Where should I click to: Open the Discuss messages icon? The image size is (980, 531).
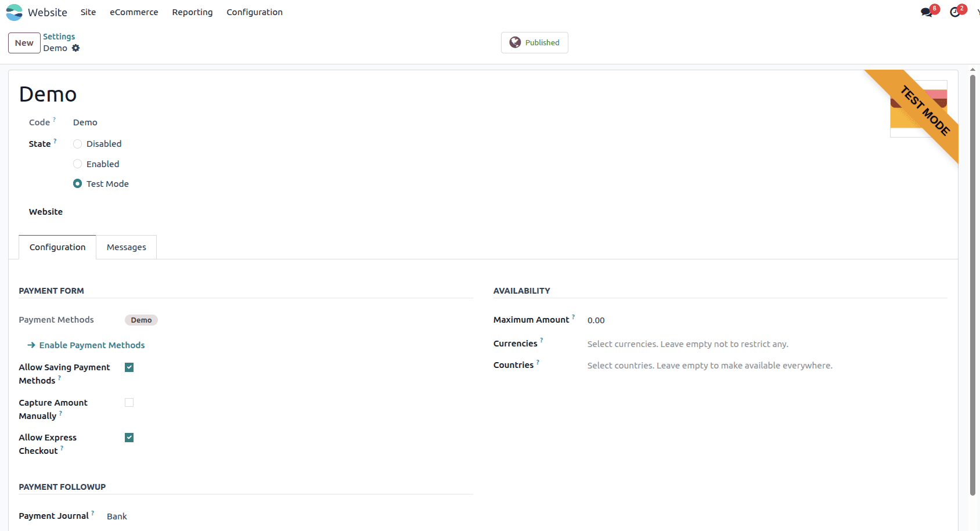[x=925, y=11]
